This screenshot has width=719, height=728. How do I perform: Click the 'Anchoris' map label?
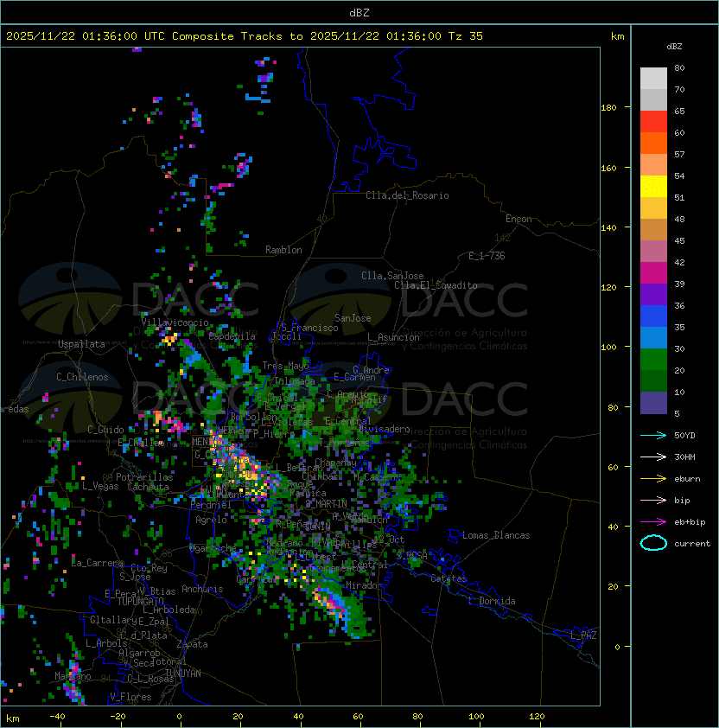(202, 589)
